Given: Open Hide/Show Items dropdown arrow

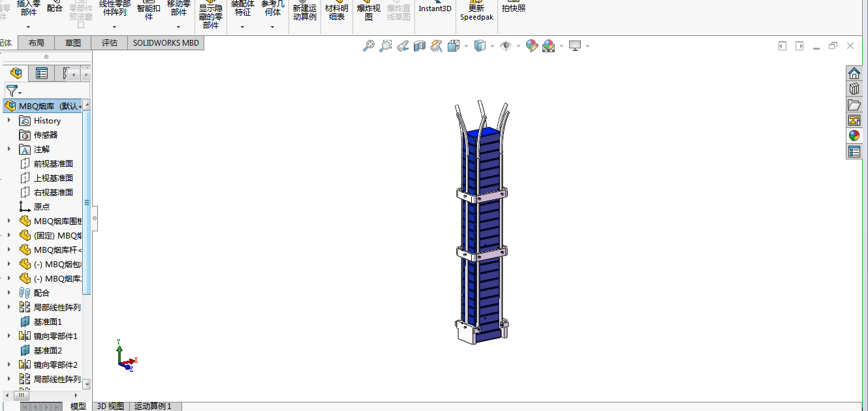Looking at the screenshot, I should [x=518, y=46].
